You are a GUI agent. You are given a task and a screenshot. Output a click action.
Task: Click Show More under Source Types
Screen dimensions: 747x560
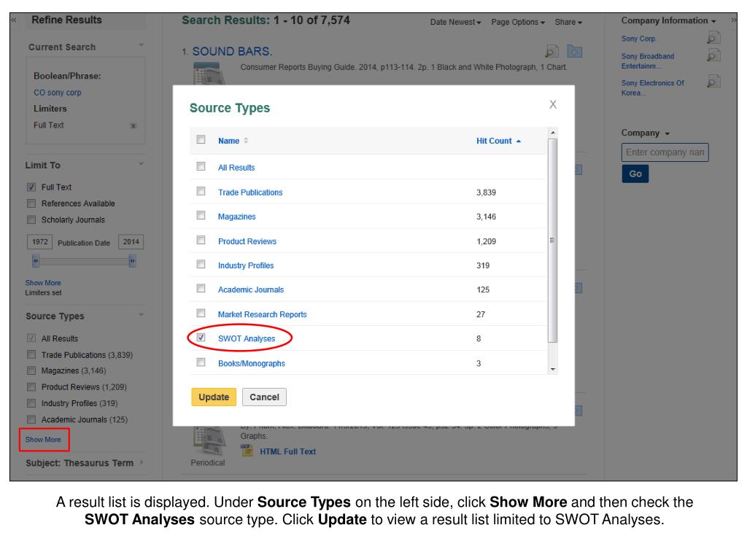coord(43,440)
